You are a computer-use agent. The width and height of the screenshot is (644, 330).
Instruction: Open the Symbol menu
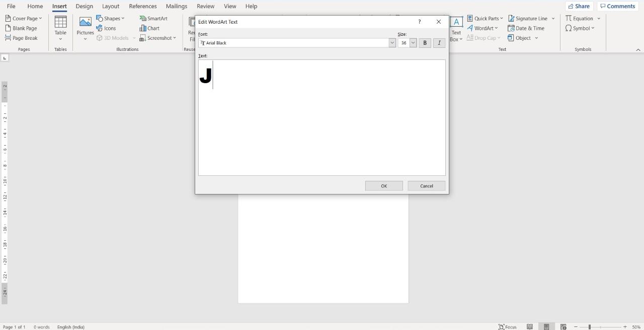580,28
